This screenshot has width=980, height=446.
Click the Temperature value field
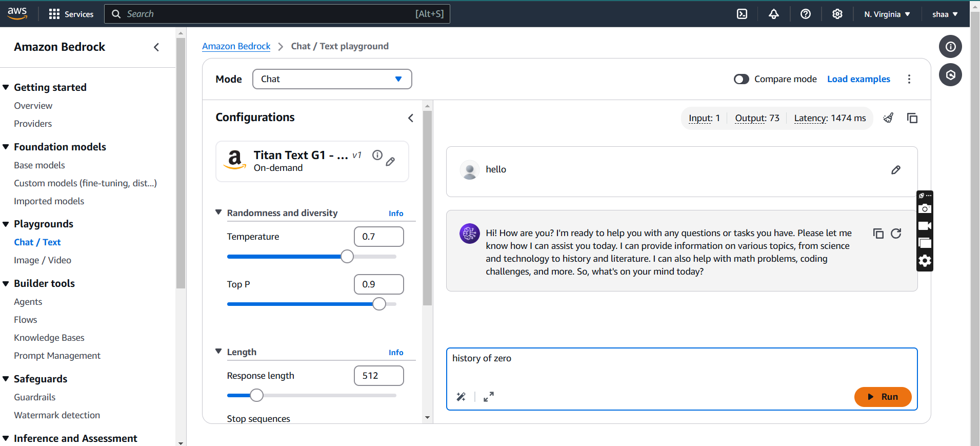click(x=379, y=237)
